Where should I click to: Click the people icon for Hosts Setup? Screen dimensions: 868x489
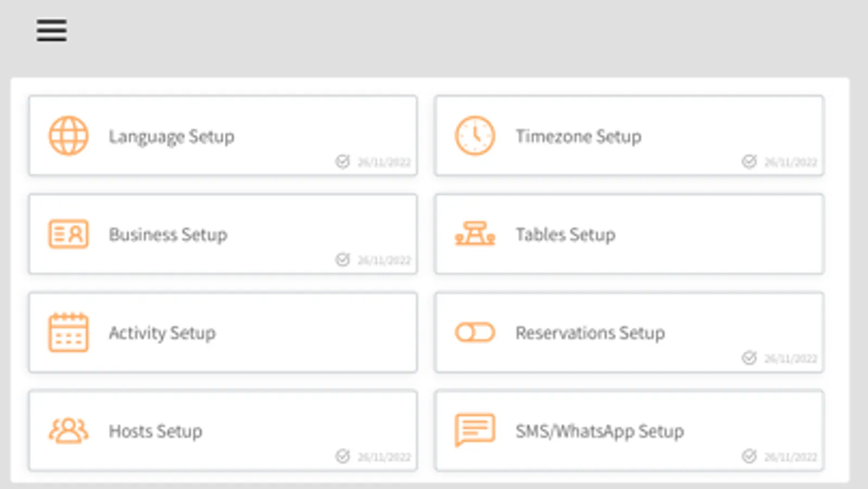pyautogui.click(x=68, y=431)
